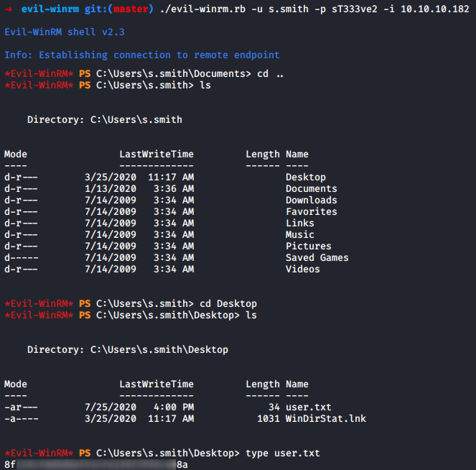
Task: Select the Videos folder entry
Action: [x=302, y=269]
